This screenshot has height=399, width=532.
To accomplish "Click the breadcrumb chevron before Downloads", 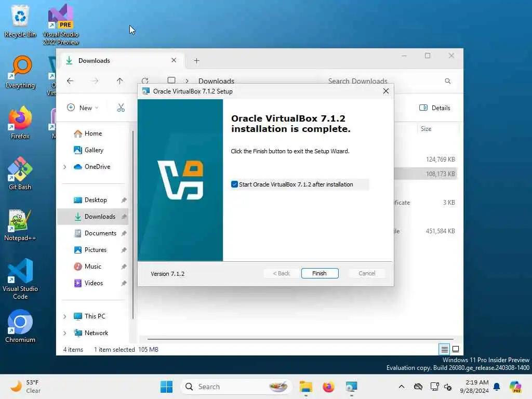I will (187, 81).
